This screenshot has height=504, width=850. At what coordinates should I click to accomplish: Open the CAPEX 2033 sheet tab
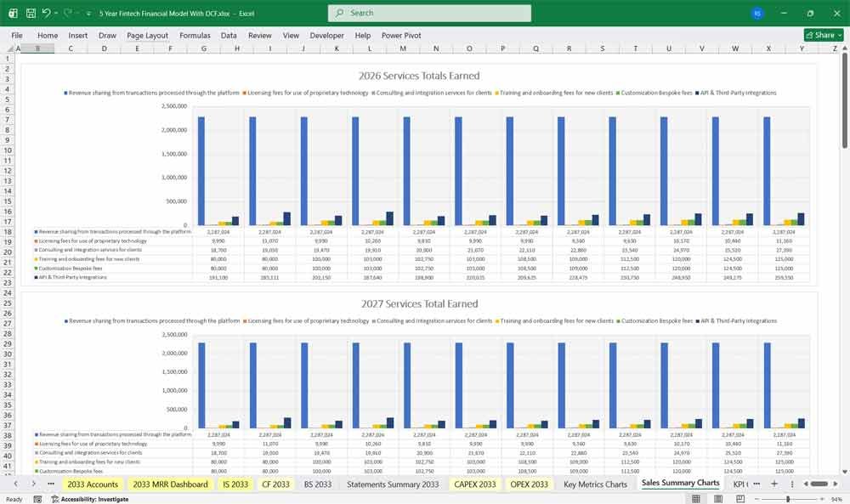[475, 484]
